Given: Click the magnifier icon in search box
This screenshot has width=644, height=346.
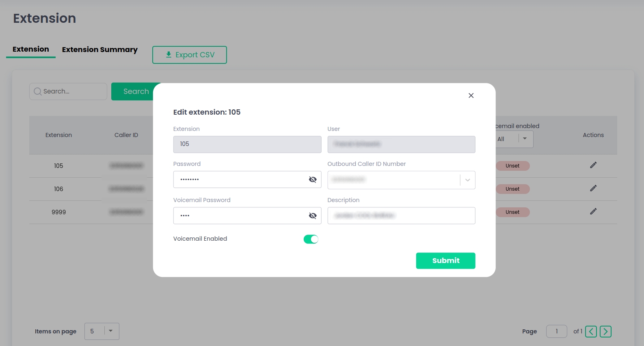Looking at the screenshot, I should tap(38, 91).
